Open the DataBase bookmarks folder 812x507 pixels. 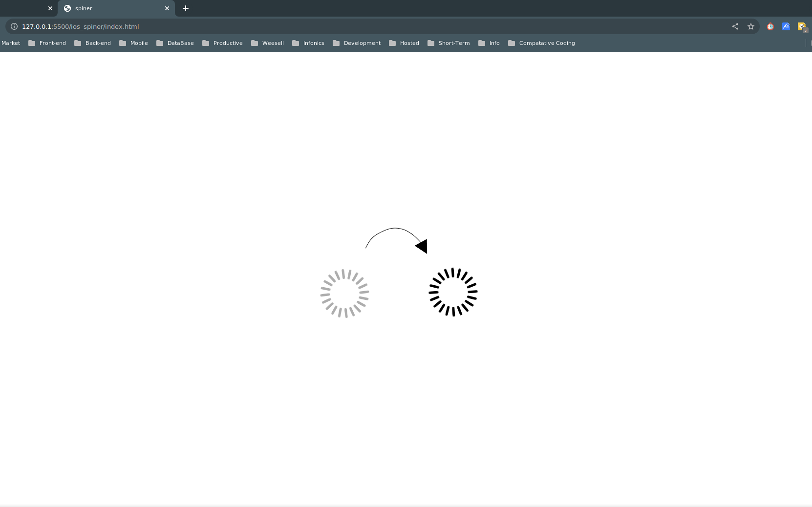coord(180,43)
